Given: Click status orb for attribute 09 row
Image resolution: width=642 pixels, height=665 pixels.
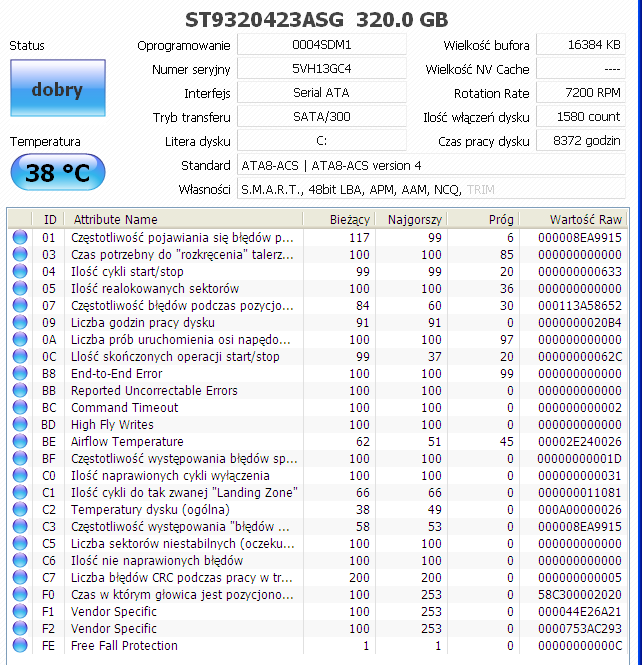Looking at the screenshot, I should click(x=20, y=322).
